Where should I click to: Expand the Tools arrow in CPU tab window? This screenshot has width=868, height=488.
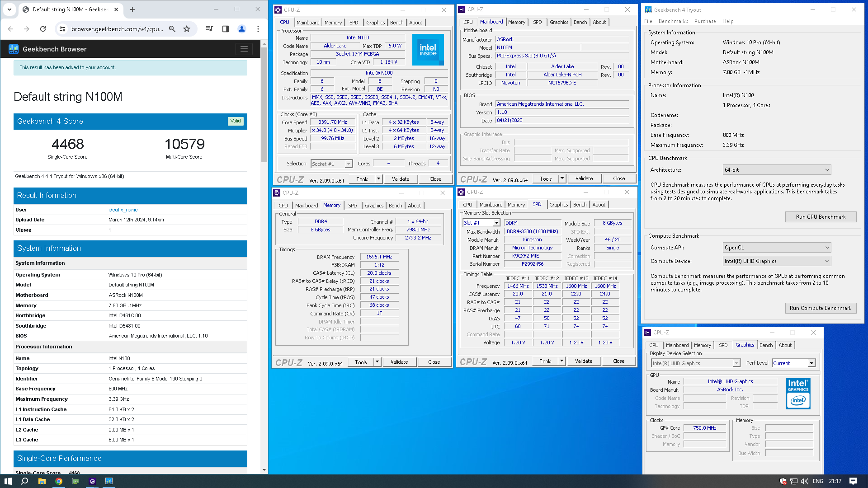[x=378, y=179]
